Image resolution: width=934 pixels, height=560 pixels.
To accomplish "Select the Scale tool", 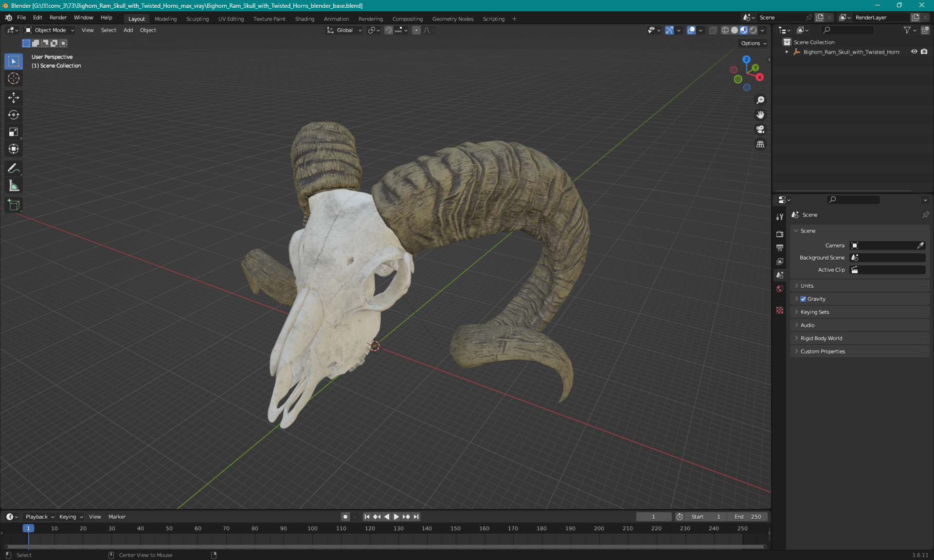I will pos(14,132).
